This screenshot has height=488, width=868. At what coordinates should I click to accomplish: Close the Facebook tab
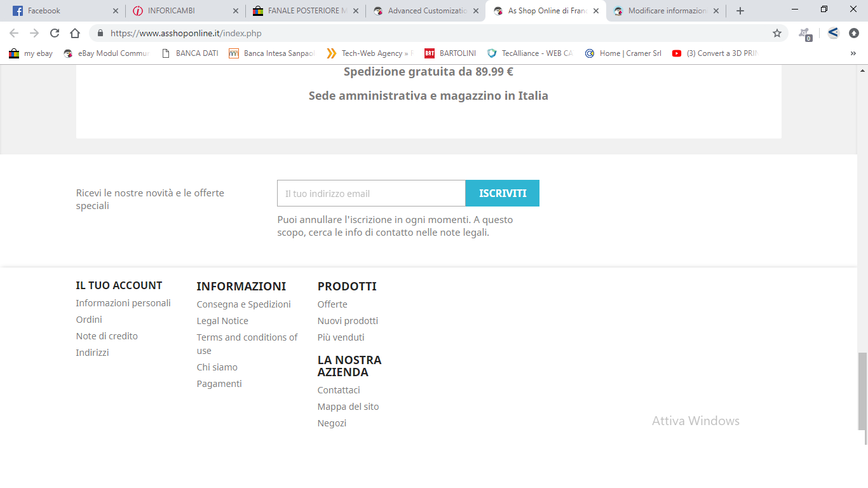(x=116, y=11)
